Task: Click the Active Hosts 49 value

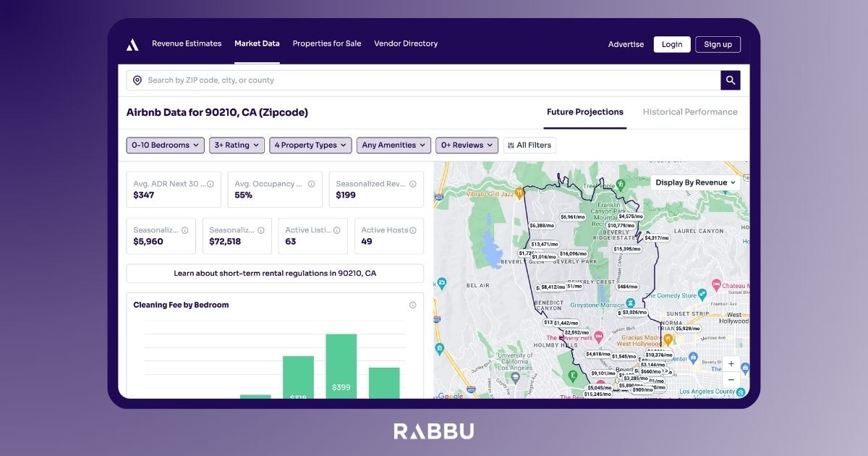Action: click(x=367, y=242)
